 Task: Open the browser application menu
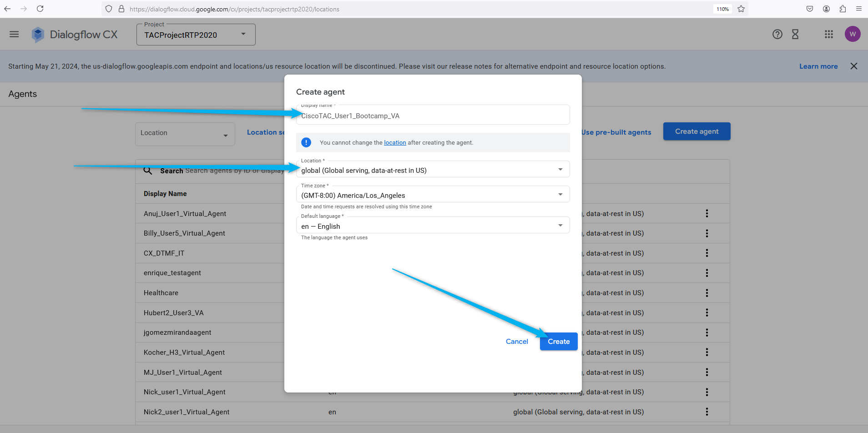pos(859,9)
